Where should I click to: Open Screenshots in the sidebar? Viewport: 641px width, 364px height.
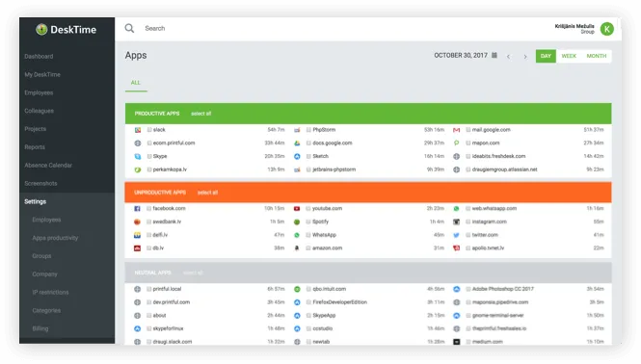[40, 183]
